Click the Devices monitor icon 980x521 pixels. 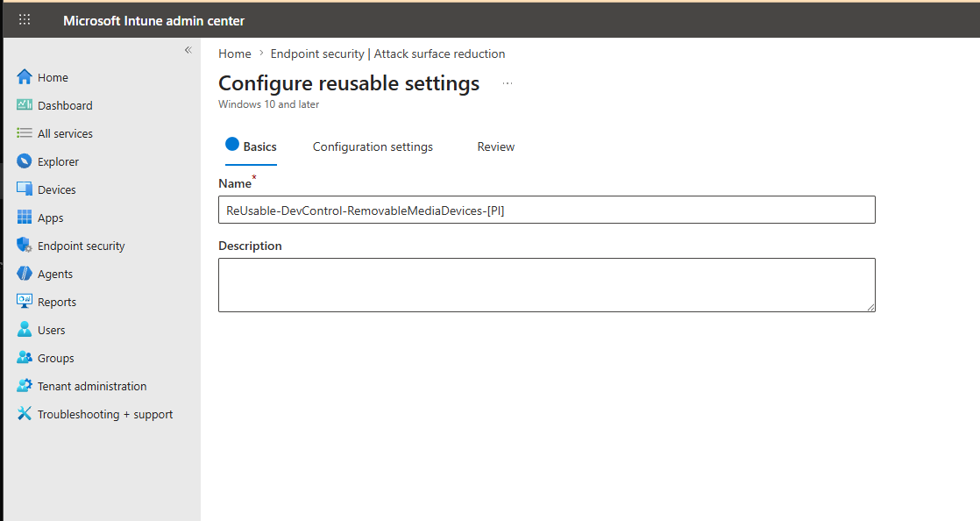[25, 189]
